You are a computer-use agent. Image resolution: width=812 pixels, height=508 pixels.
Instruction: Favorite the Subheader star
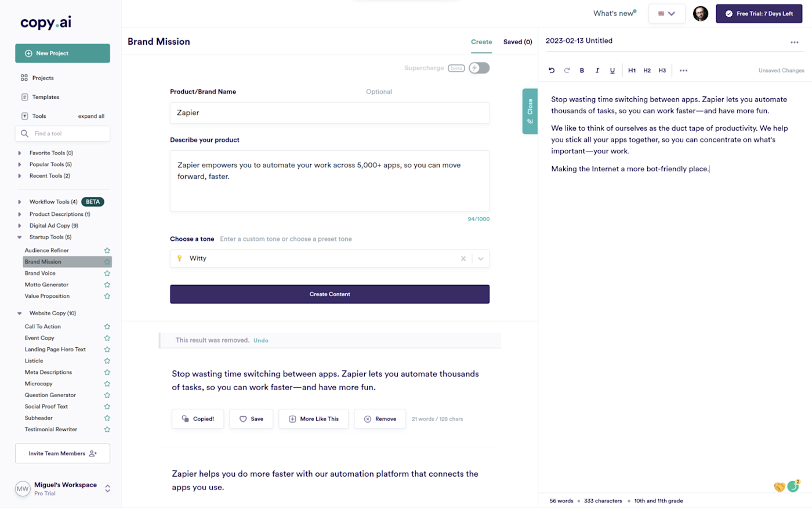tap(107, 418)
